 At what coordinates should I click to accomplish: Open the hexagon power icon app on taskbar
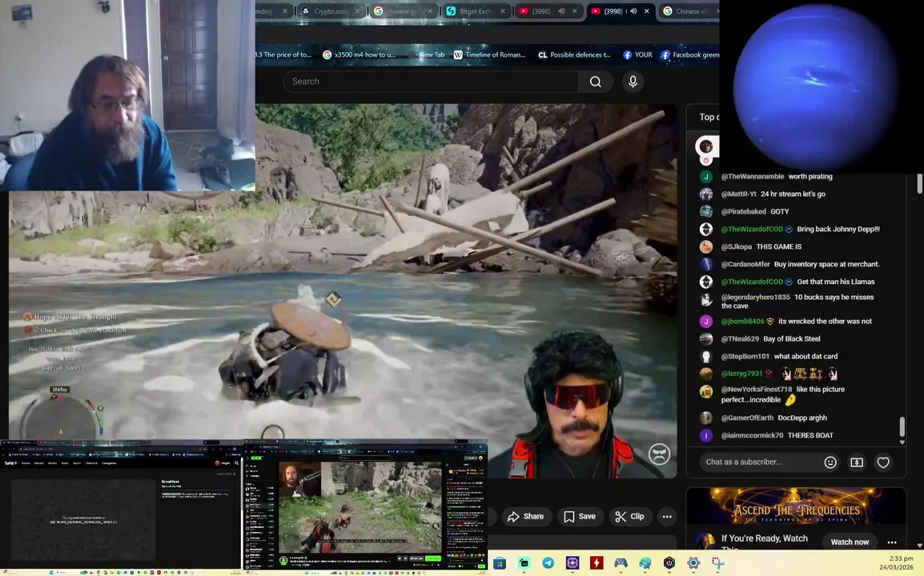[669, 563]
